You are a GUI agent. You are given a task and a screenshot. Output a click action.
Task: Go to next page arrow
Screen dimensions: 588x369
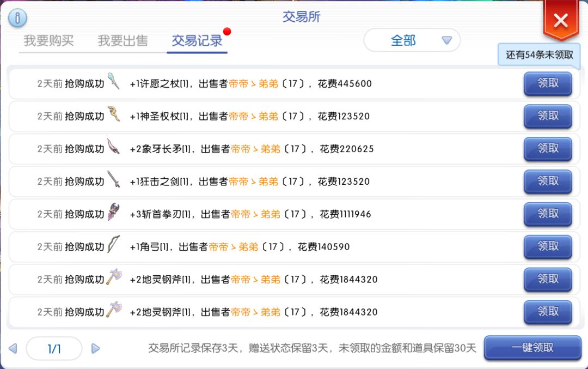pyautogui.click(x=96, y=349)
